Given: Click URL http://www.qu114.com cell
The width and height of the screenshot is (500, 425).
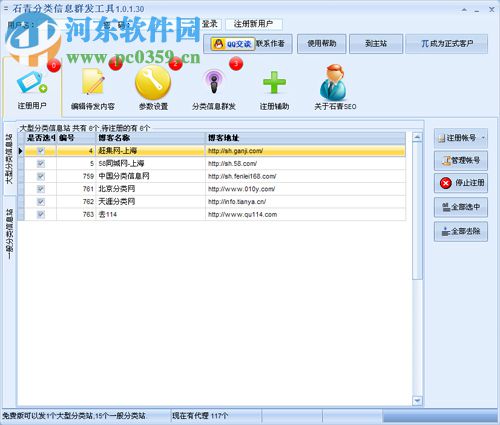Looking at the screenshot, I should [305, 214].
